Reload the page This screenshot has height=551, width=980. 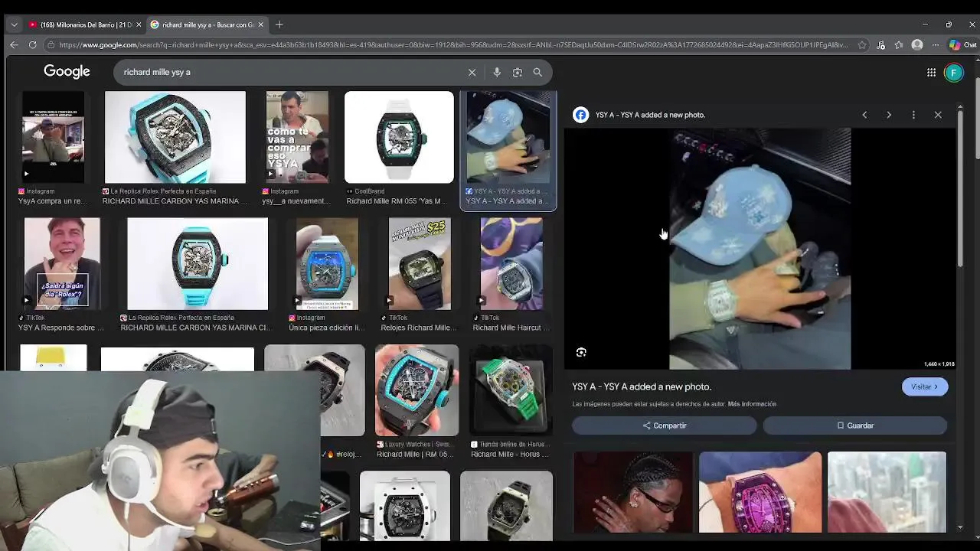pos(32,45)
